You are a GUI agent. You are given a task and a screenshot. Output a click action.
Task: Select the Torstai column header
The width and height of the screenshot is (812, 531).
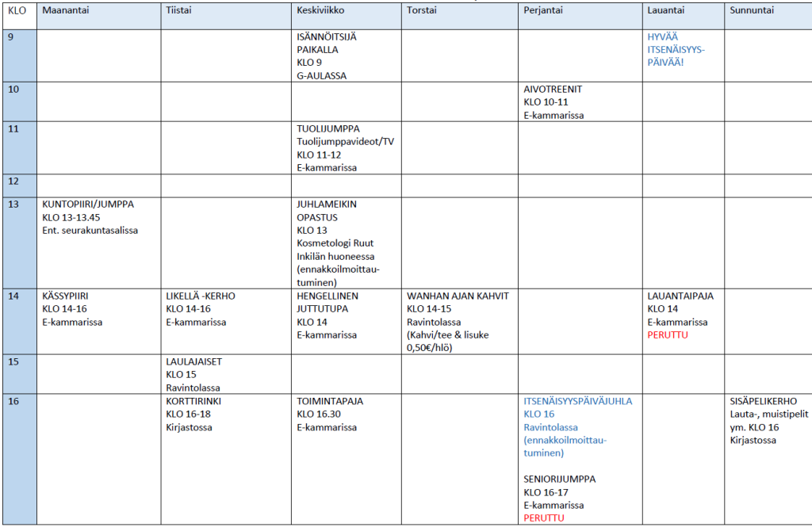423,11
